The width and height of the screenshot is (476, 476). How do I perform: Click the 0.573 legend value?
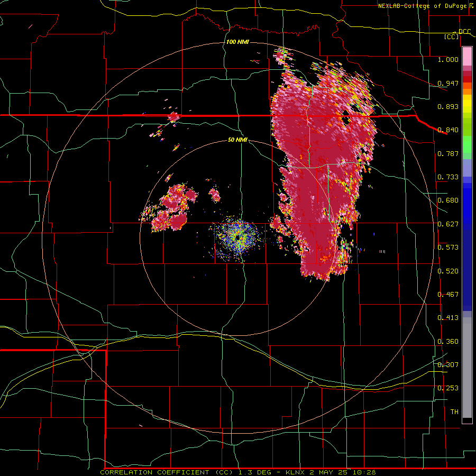(448, 248)
